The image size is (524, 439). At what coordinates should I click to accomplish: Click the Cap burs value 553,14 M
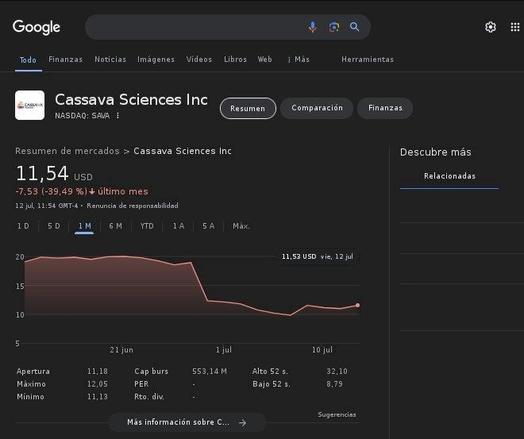coord(210,371)
